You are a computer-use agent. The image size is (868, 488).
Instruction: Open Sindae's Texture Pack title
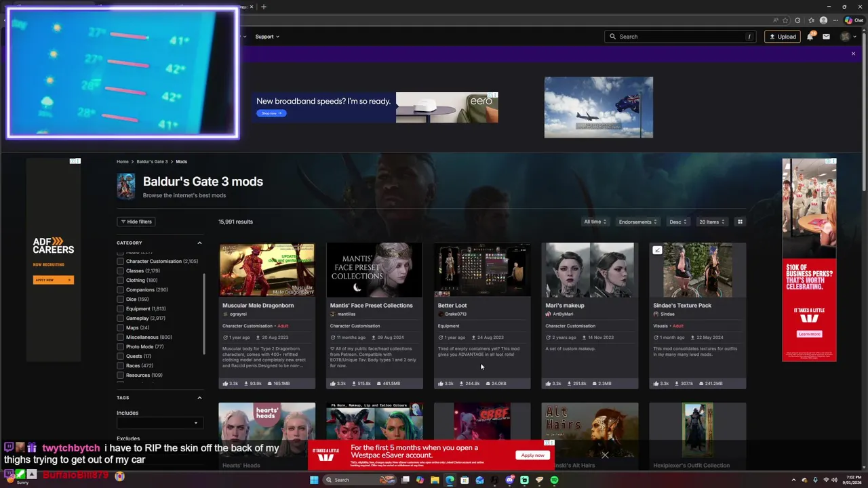682,306
